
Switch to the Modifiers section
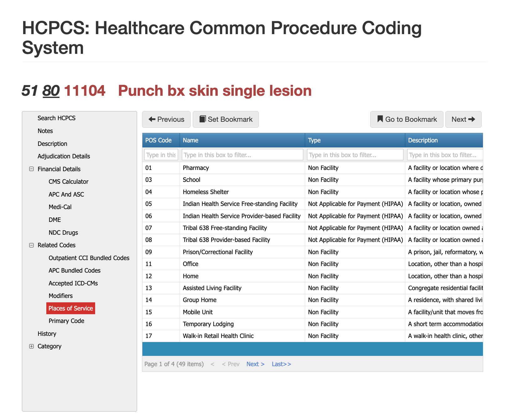(x=60, y=295)
